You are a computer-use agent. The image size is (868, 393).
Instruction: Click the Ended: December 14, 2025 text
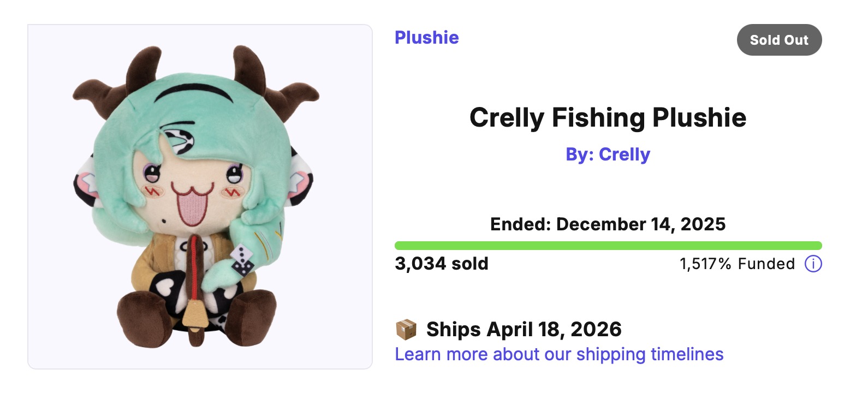click(608, 224)
